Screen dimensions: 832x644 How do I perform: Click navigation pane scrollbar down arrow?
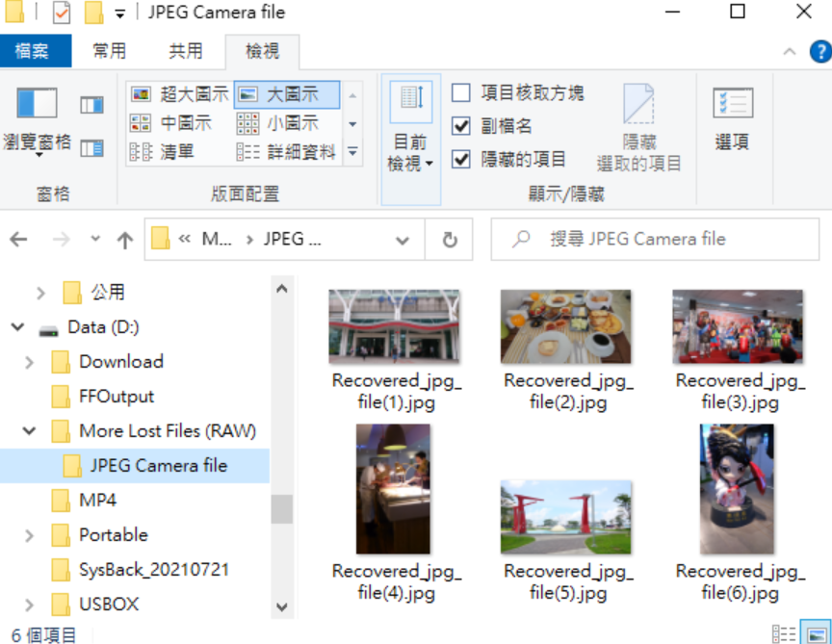[282, 606]
